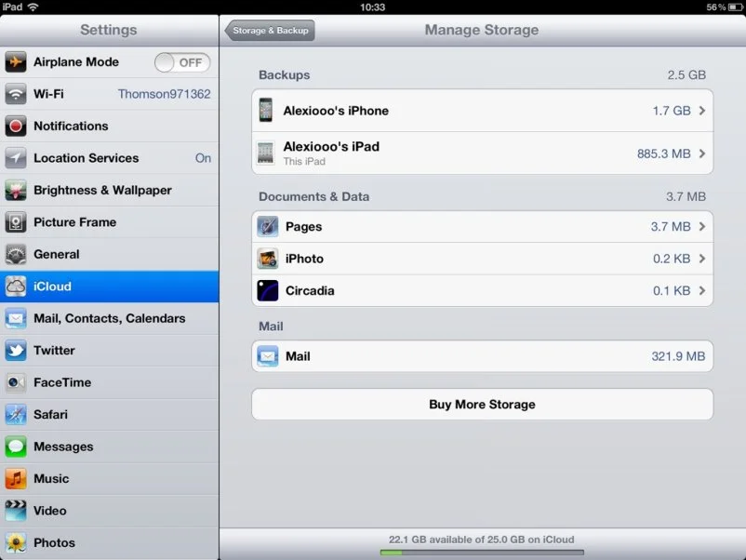This screenshot has height=560, width=746.
Task: Tap the Mail app icon in storage list
Action: (267, 356)
